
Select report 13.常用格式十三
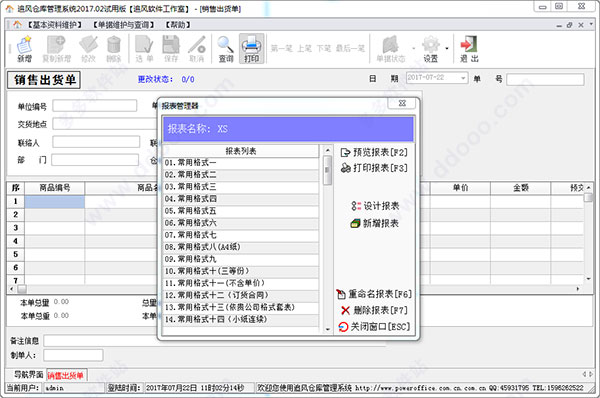(241, 308)
